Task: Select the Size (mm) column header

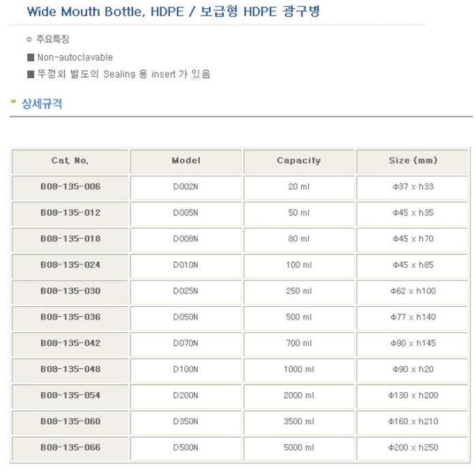Action: pos(413,161)
